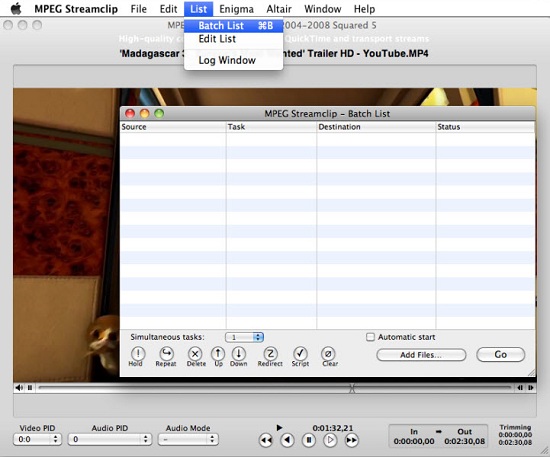Click the Hold icon in Batch List
The height and width of the screenshot is (457, 550).
pos(138,354)
